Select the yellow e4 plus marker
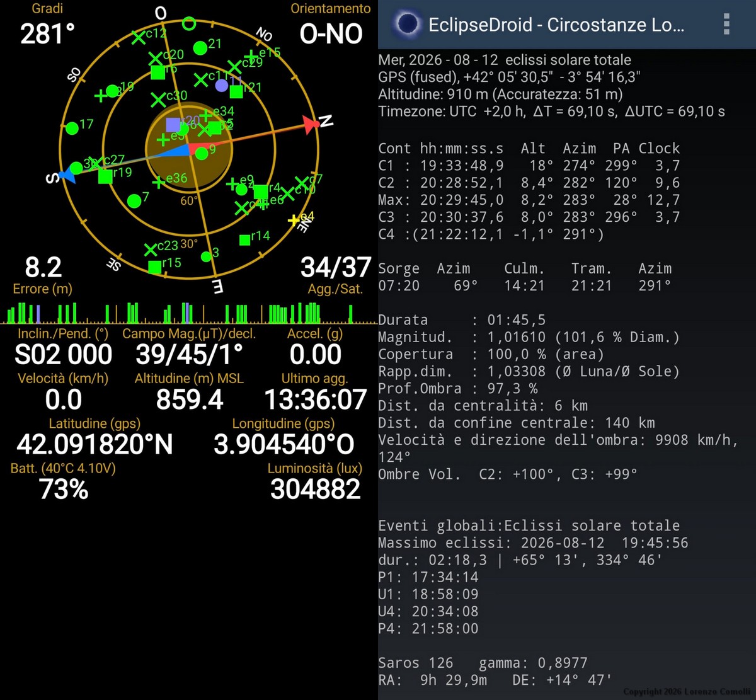 [x=294, y=221]
